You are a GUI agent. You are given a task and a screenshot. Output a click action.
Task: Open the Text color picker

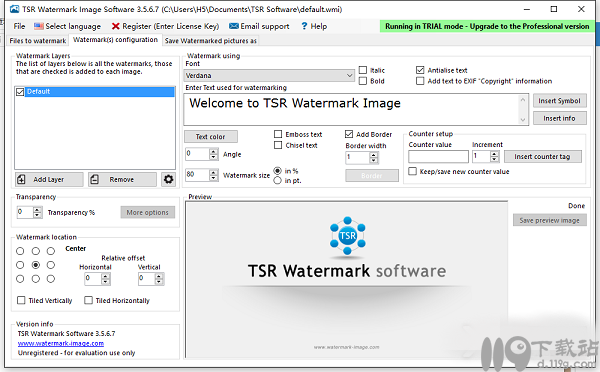click(x=210, y=137)
